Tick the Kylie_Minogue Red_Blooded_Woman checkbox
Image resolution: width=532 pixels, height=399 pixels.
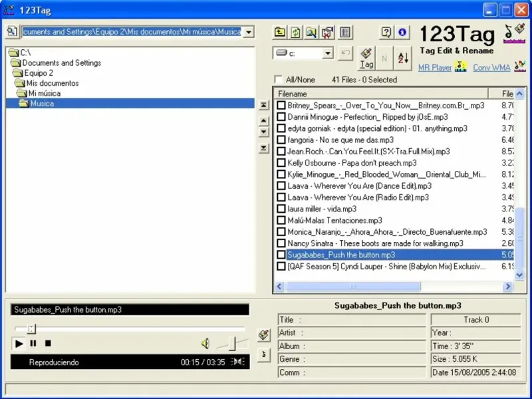pos(281,174)
